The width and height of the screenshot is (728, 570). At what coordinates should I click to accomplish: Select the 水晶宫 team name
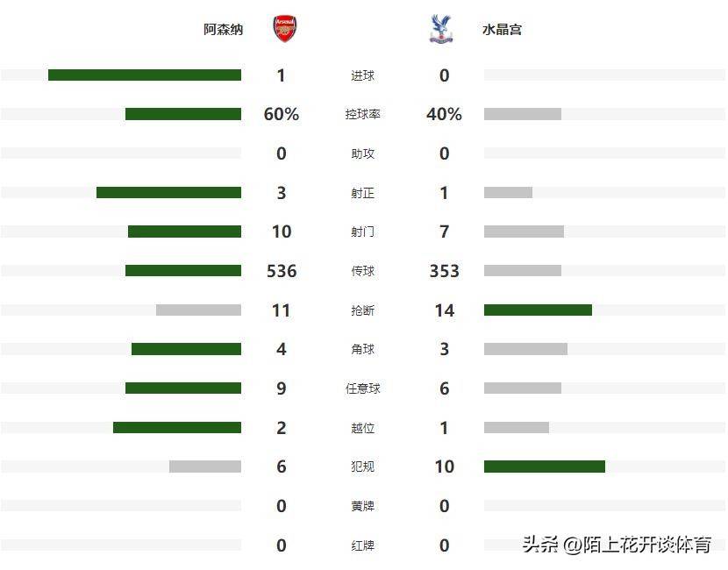(x=503, y=30)
